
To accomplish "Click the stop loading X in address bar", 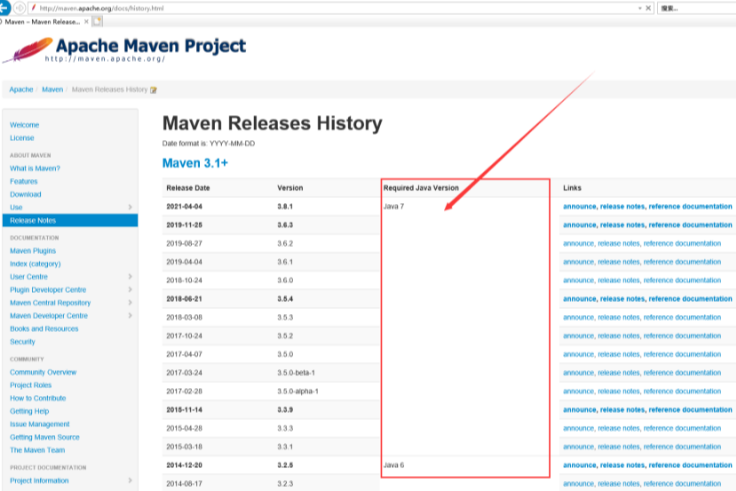I will pyautogui.click(x=648, y=8).
